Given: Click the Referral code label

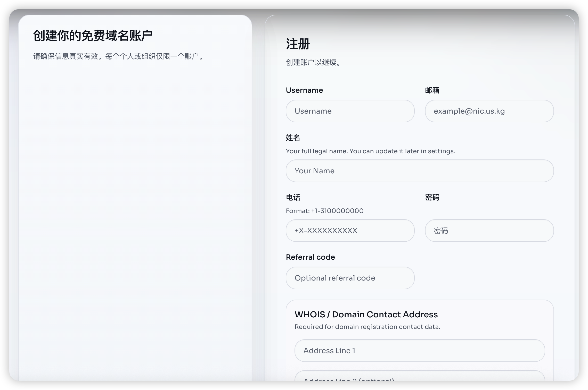Looking at the screenshot, I should [310, 257].
